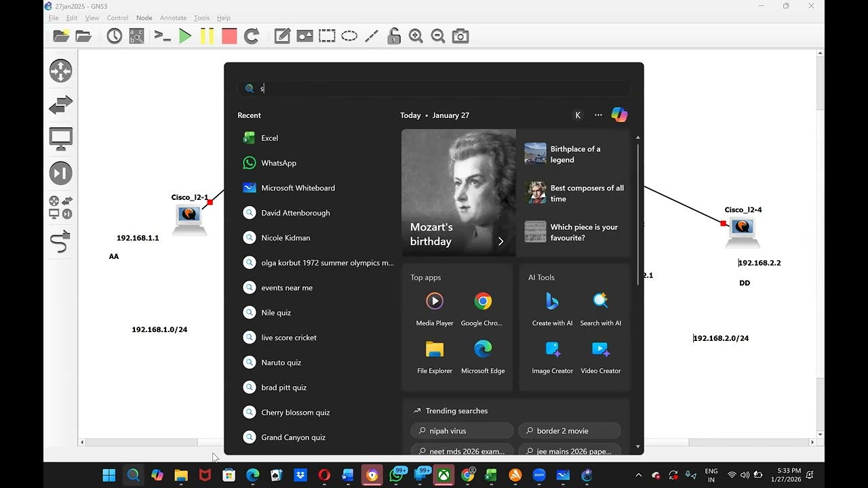Open the Edit menu in GNS3
Image resolution: width=868 pixels, height=488 pixels.
click(x=72, y=18)
